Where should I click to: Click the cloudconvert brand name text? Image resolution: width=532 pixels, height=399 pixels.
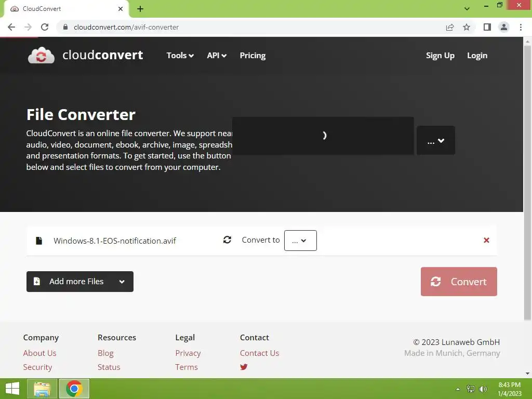(x=103, y=55)
